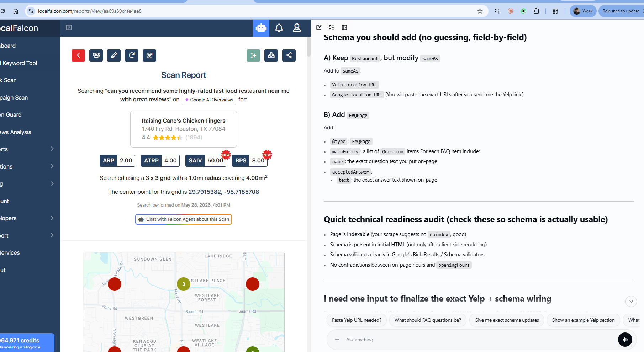Click the tab groups grid icon
Screen dimensions: 644x352
[x=555, y=11]
